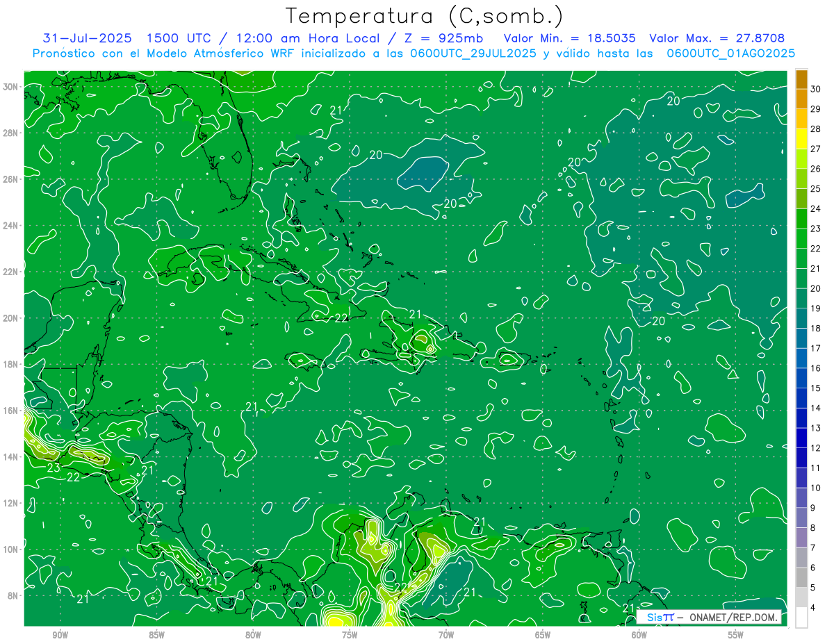
Task: Click the contour label "23" on the map
Action: tap(54, 468)
